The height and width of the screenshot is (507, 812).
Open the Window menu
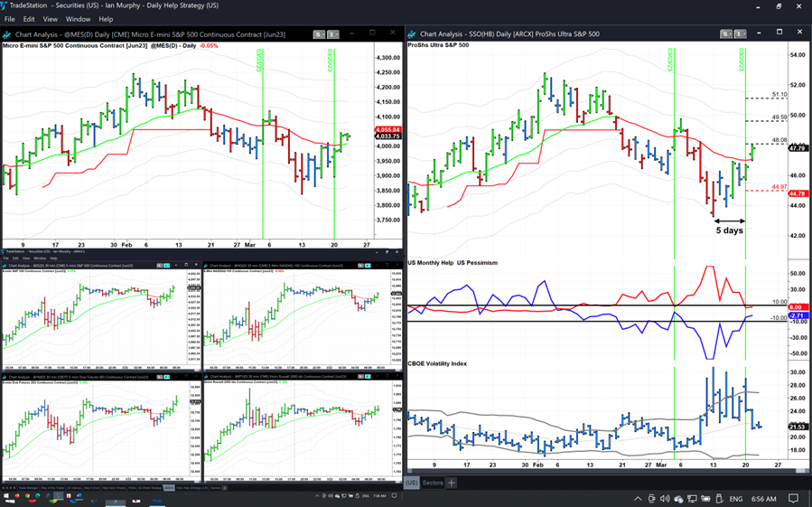point(78,19)
